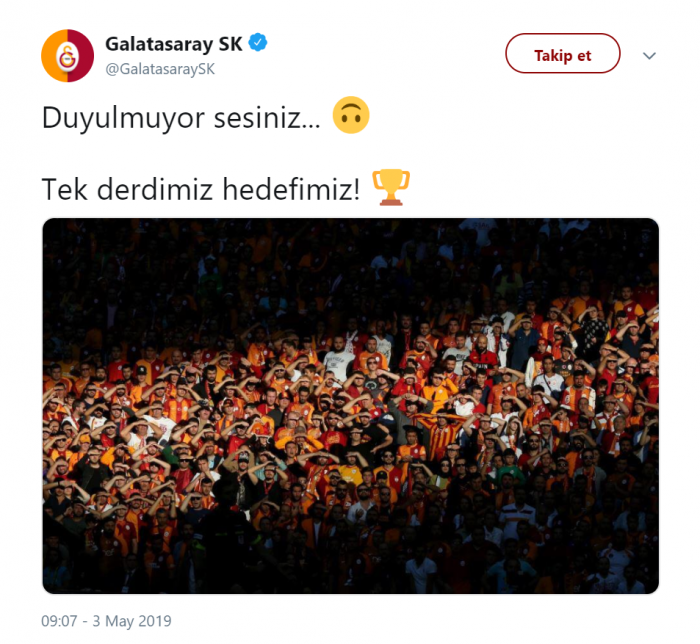
Task: Click the 09:07 time in the timestamp
Action: pos(59,621)
